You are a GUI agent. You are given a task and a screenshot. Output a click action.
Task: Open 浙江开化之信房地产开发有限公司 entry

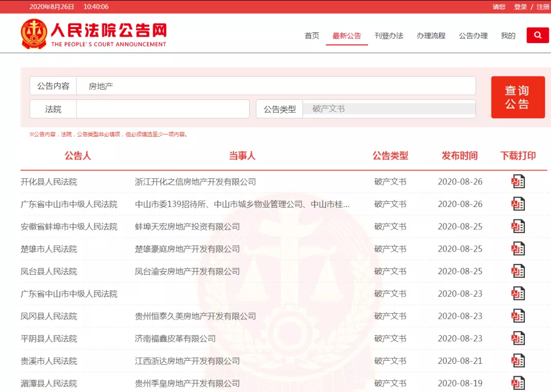195,182
